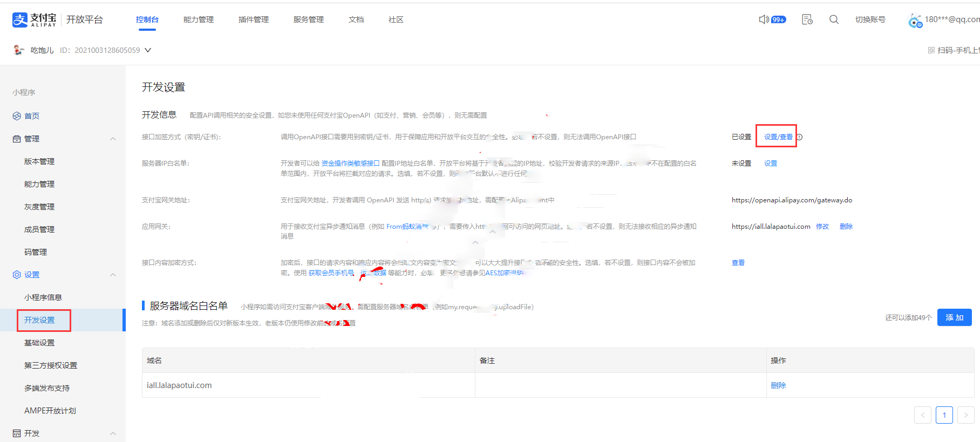980x442 pixels.
Task: Click the 设置 gear icon in sidebar
Action: (x=17, y=275)
